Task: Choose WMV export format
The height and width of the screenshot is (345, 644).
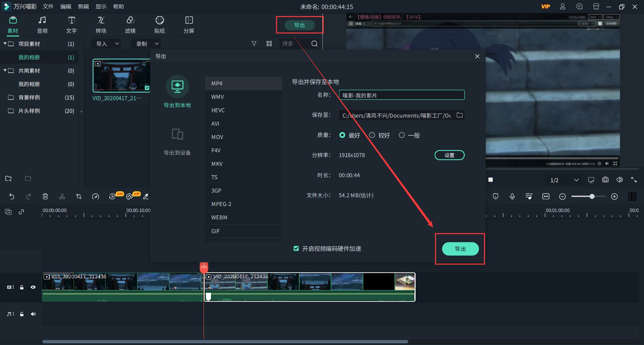Action: 243,97
